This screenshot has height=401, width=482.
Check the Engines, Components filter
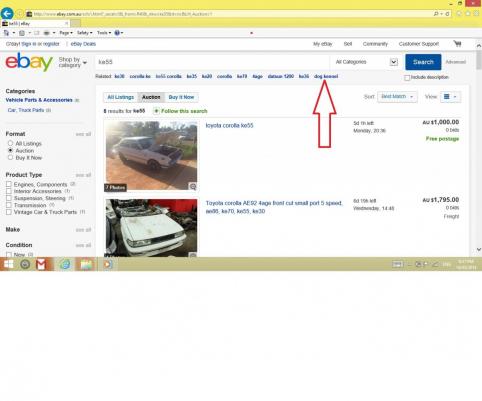coord(9,184)
